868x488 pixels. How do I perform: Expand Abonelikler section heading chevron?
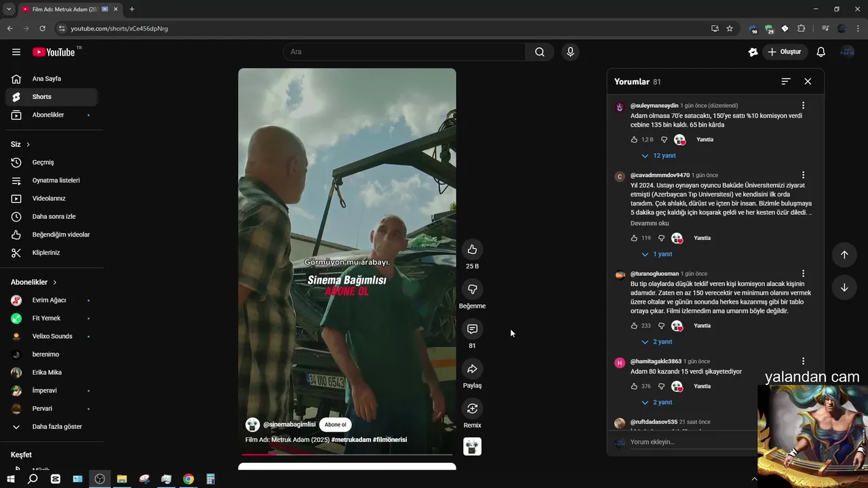tap(55, 282)
